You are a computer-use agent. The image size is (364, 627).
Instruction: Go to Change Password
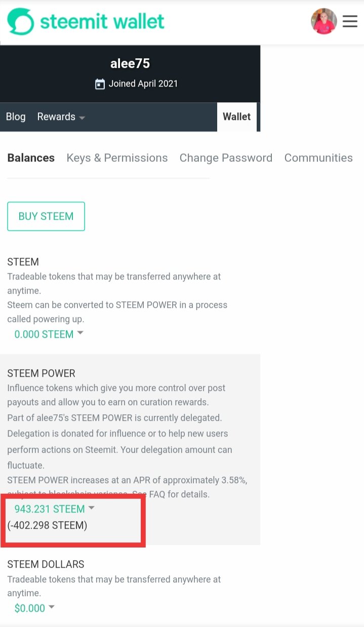[226, 158]
